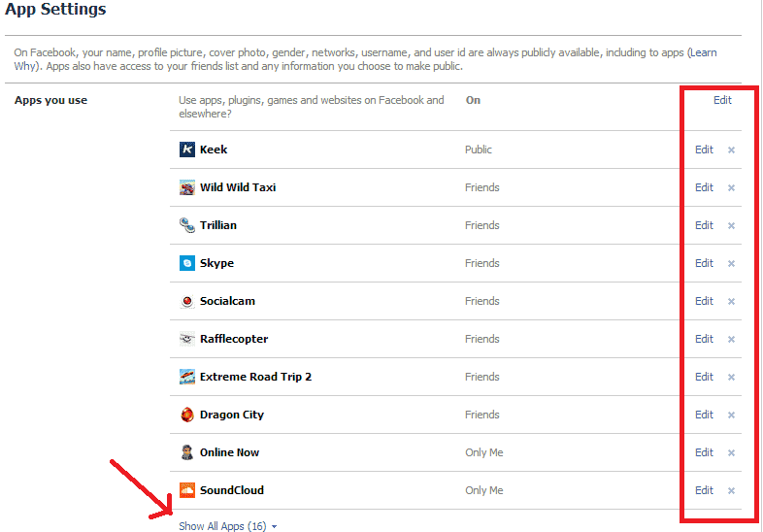The height and width of the screenshot is (532, 763).
Task: Remove the Keek app using its X
Action: (731, 150)
